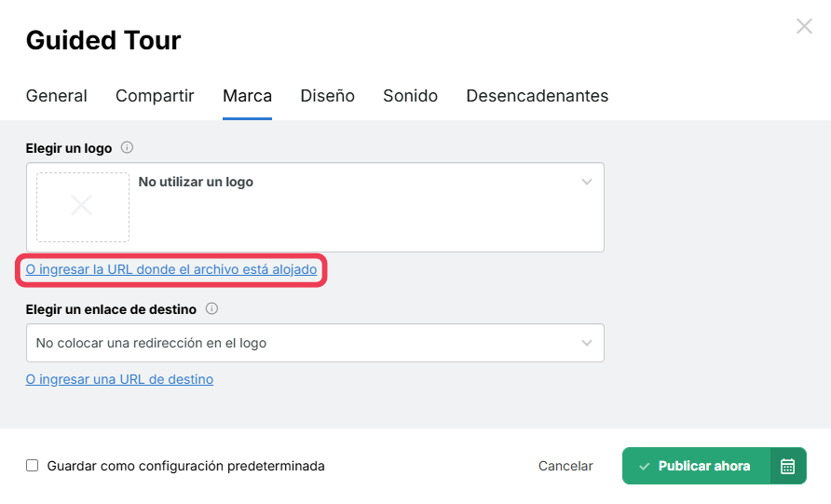Go to the Sonido tab
The height and width of the screenshot is (504, 831).
(x=410, y=96)
